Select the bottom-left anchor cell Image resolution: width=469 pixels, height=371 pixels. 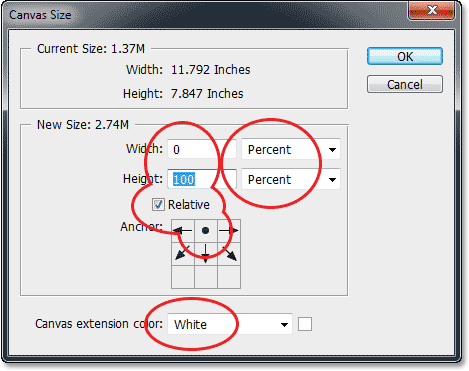coord(183,277)
